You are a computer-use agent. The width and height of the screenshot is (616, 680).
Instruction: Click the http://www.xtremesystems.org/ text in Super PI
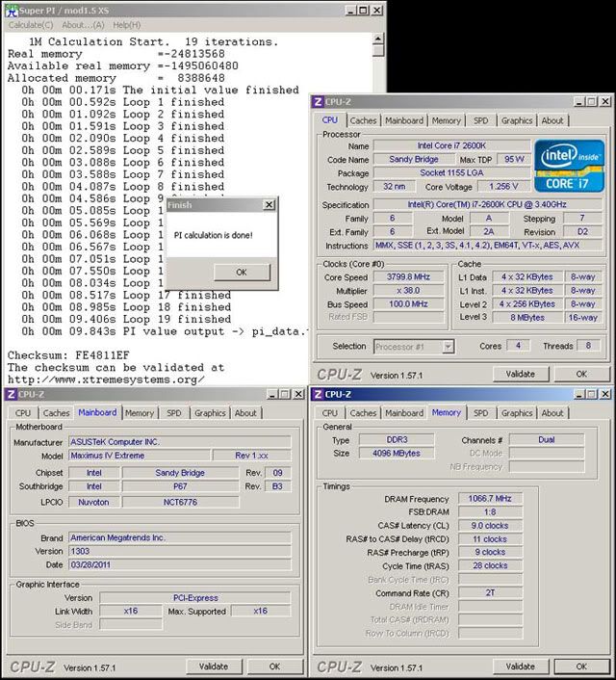click(x=106, y=379)
